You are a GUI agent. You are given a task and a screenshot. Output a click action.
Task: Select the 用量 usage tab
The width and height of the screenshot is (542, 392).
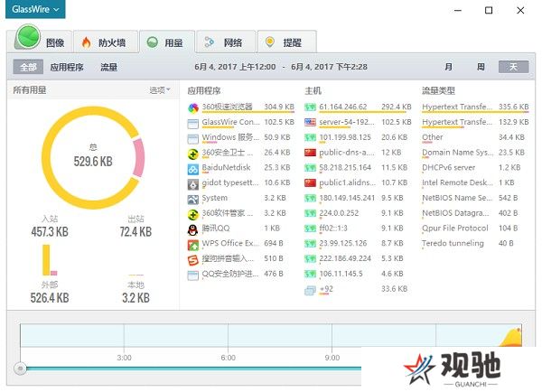167,42
